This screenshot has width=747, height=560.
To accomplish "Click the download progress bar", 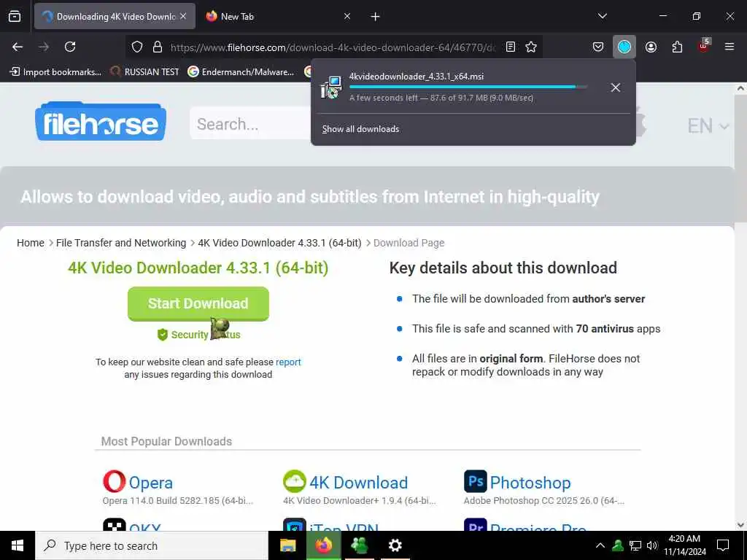I will [468, 87].
